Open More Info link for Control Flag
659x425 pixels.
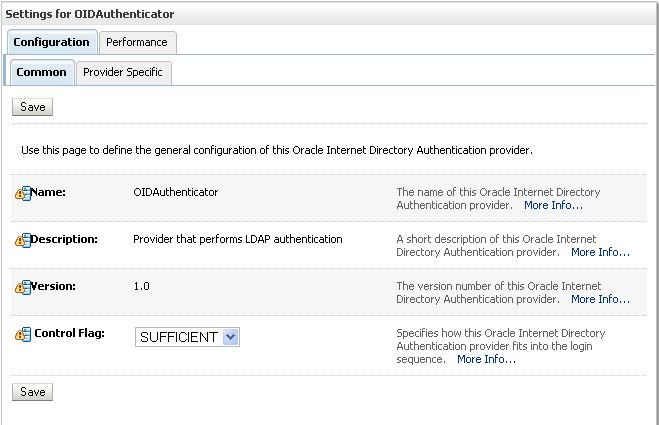point(486,359)
